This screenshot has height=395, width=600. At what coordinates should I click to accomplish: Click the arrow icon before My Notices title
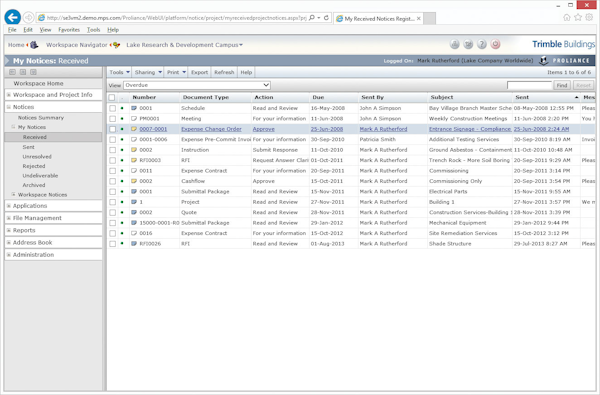click(x=7, y=60)
